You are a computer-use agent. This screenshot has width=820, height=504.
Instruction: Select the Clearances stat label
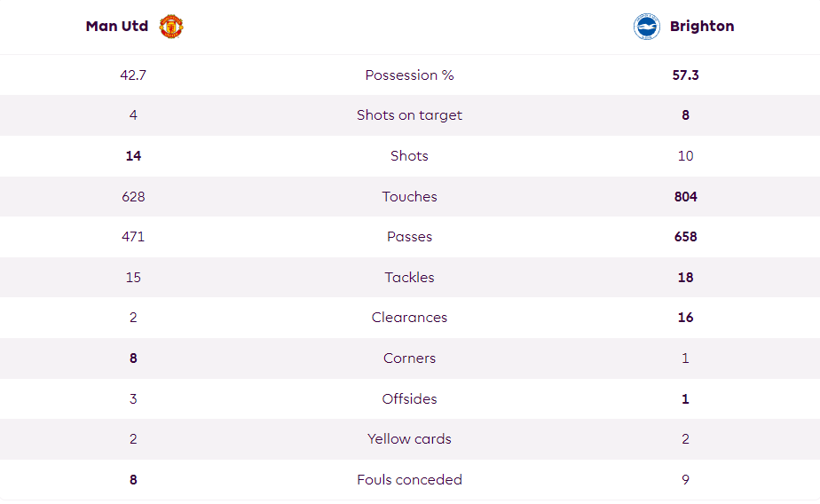pyautogui.click(x=409, y=318)
